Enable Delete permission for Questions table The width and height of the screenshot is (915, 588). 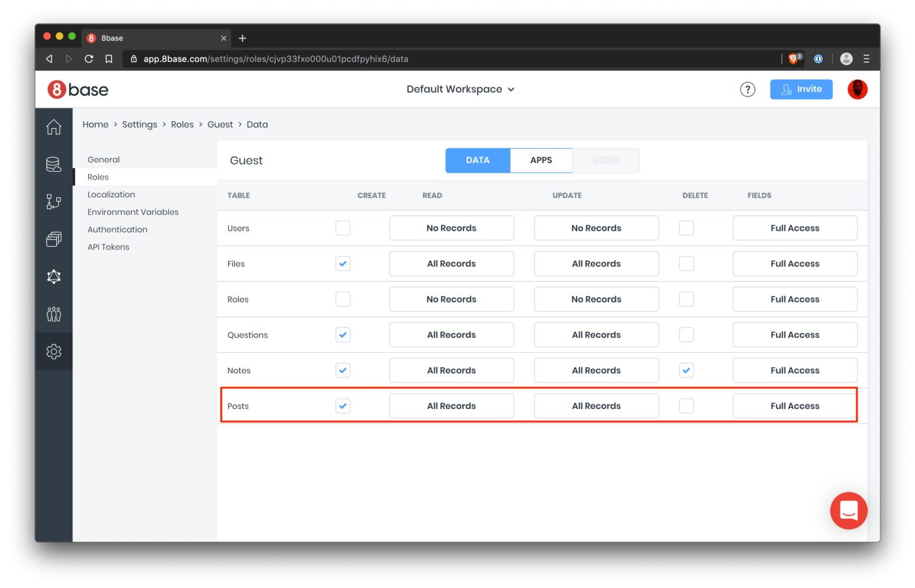coord(686,335)
